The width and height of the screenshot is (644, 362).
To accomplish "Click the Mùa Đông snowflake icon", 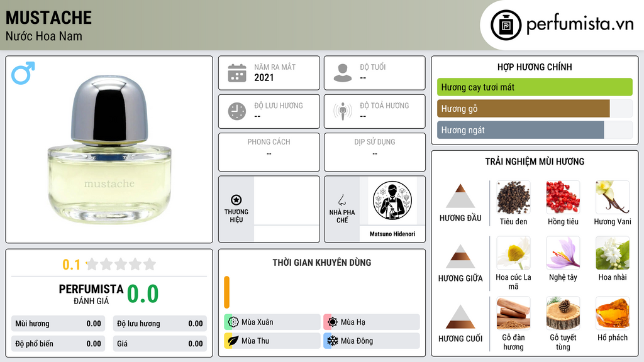I will pos(333,341).
